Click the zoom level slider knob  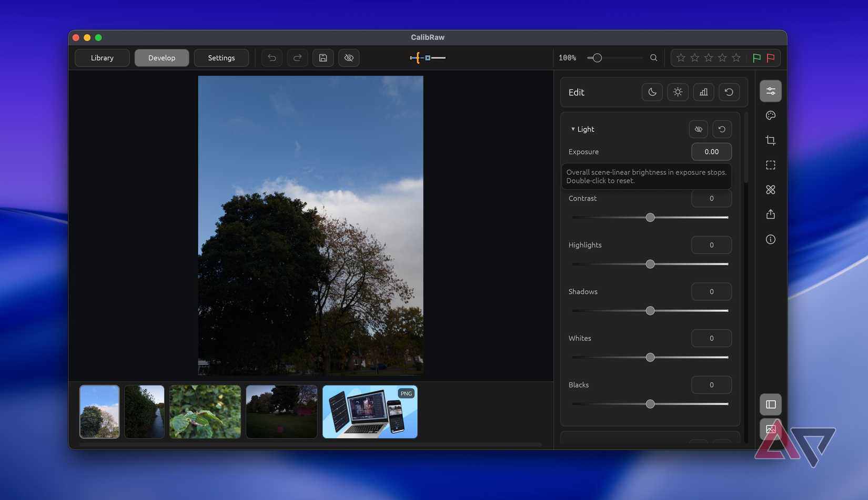pos(597,58)
